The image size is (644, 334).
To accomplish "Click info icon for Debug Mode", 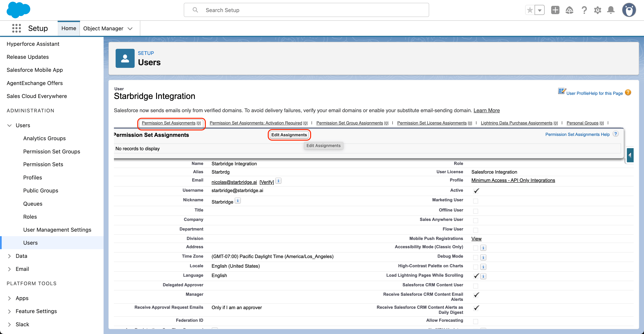I will coord(483,257).
